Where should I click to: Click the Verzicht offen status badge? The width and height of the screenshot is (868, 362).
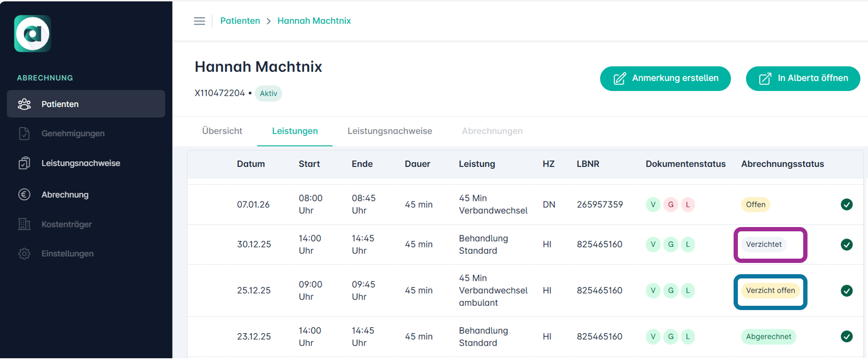(x=770, y=291)
